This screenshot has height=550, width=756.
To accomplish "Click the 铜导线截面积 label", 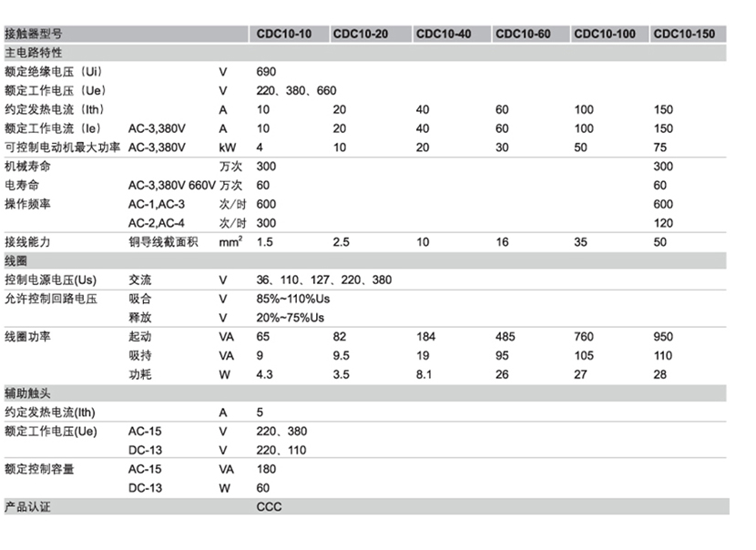I will pos(161,241).
